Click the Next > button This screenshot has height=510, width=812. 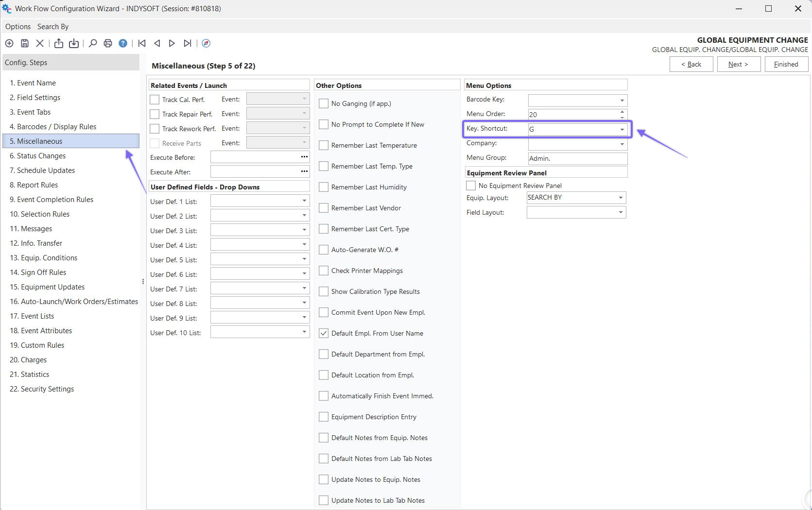(x=738, y=64)
